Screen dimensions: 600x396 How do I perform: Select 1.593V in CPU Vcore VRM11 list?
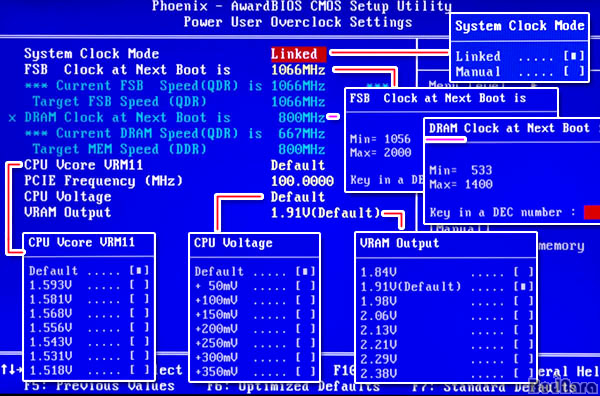click(x=89, y=285)
